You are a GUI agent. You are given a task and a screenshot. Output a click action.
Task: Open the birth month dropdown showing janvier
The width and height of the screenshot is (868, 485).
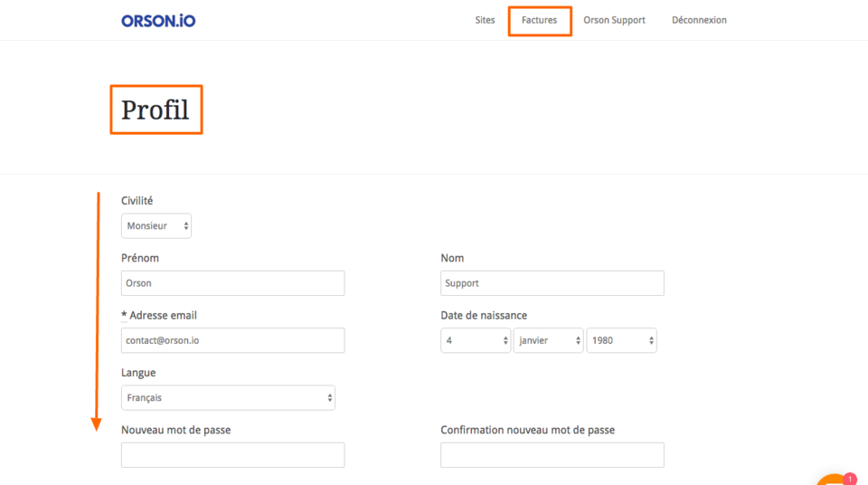click(548, 340)
